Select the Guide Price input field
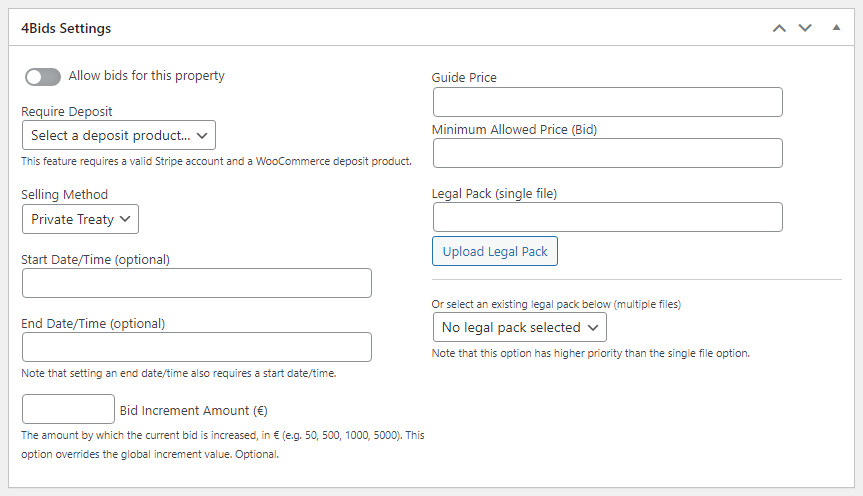The image size is (863, 496). tap(607, 102)
